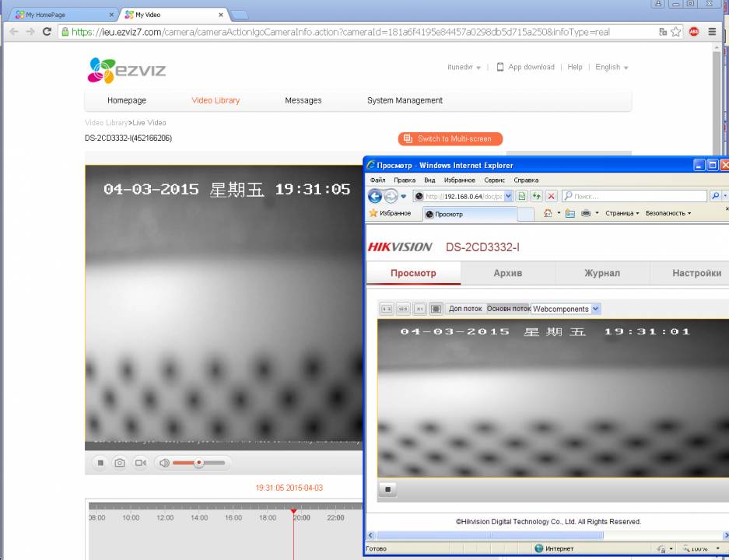Open the Сервис menu in Internet Explorer
Viewport: 729px width, 560px height.
click(494, 180)
